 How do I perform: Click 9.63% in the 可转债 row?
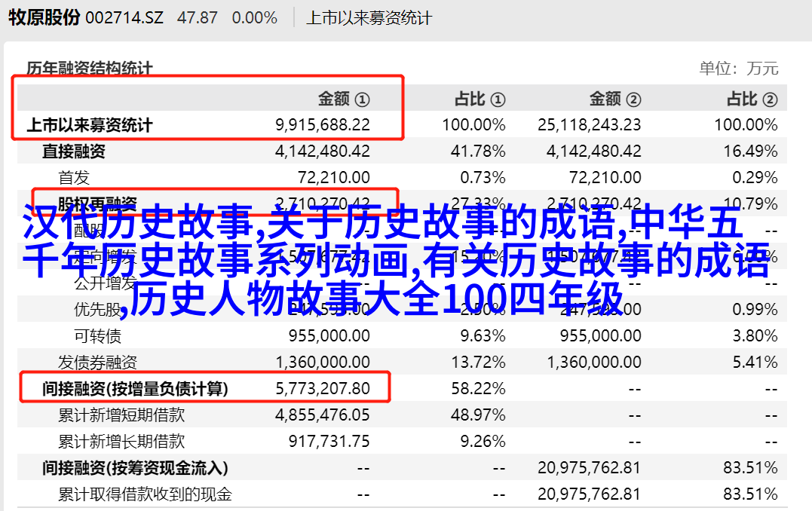click(x=483, y=336)
